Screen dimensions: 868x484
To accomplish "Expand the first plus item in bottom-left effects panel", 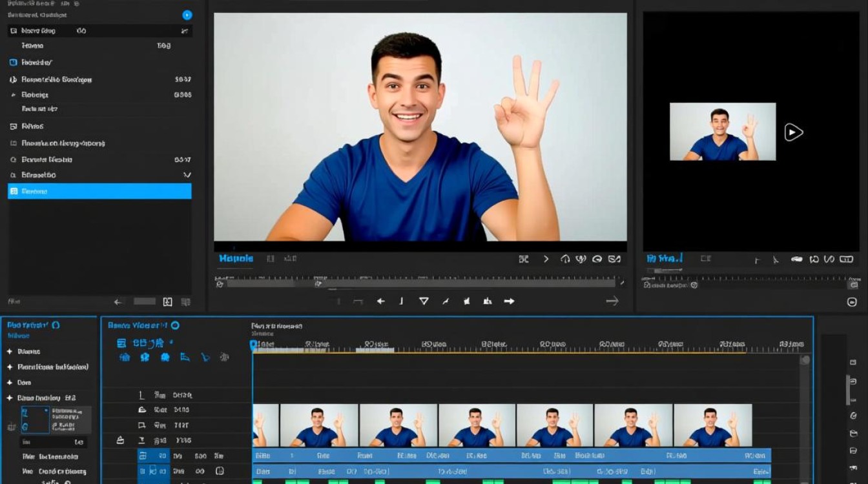I will tap(10, 352).
